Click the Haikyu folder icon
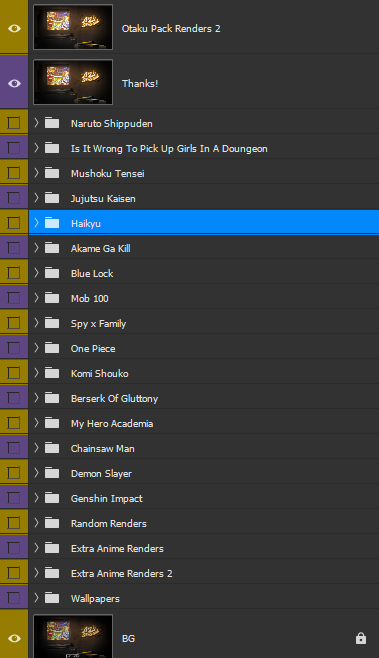The image size is (379, 658). tap(52, 223)
